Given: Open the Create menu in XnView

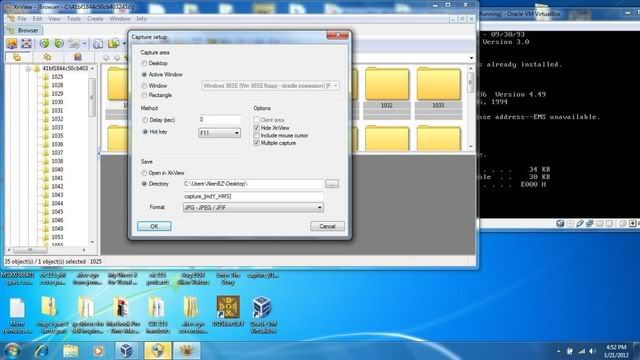Looking at the screenshot, I should (x=95, y=19).
